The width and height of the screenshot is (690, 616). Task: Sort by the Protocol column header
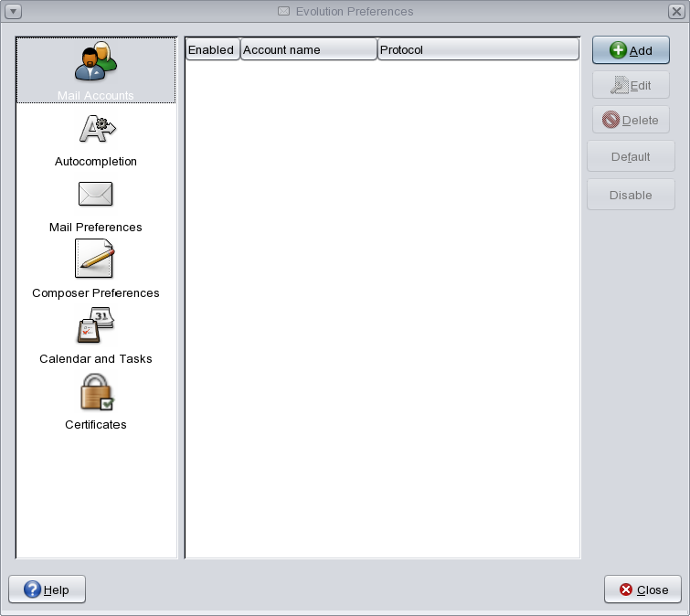coord(478,49)
